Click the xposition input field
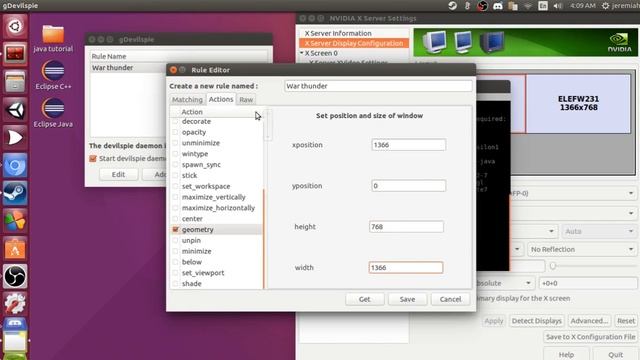Viewport: 640px width, 360px height. coord(409,145)
